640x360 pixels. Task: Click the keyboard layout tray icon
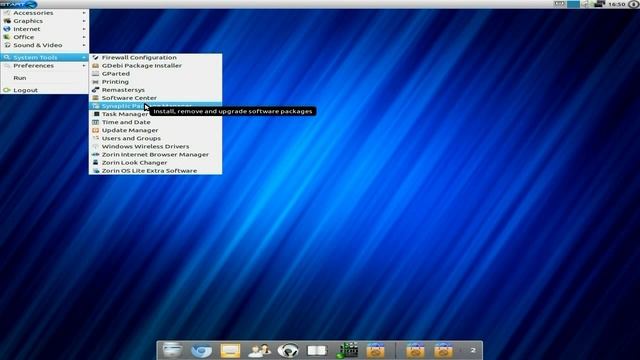[559, 4]
